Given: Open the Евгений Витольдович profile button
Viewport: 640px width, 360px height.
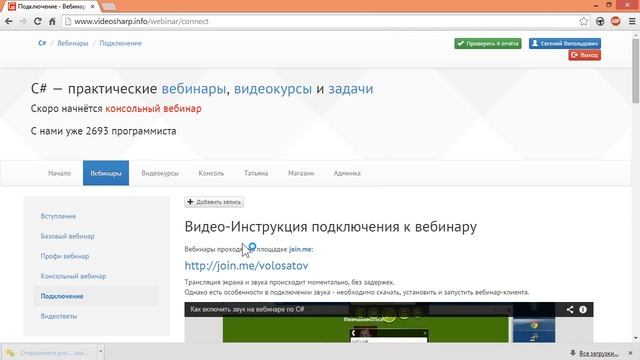Looking at the screenshot, I should click(565, 43).
